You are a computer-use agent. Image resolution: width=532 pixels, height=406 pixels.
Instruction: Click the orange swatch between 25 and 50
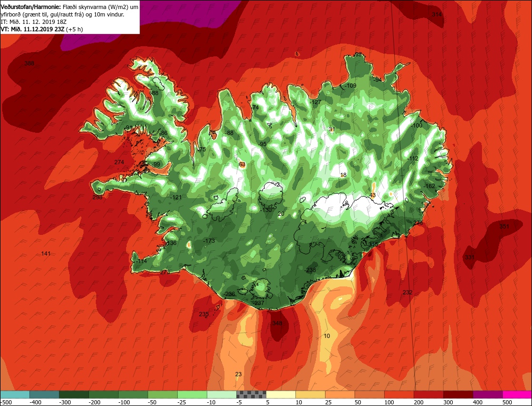point(340,394)
